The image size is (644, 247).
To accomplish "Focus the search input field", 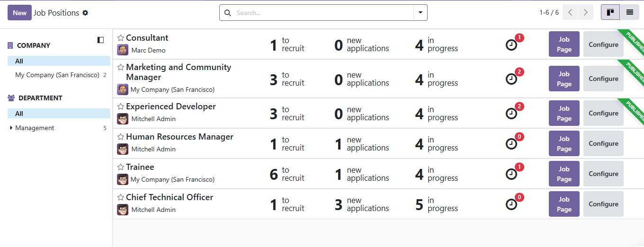I will pyautogui.click(x=322, y=13).
